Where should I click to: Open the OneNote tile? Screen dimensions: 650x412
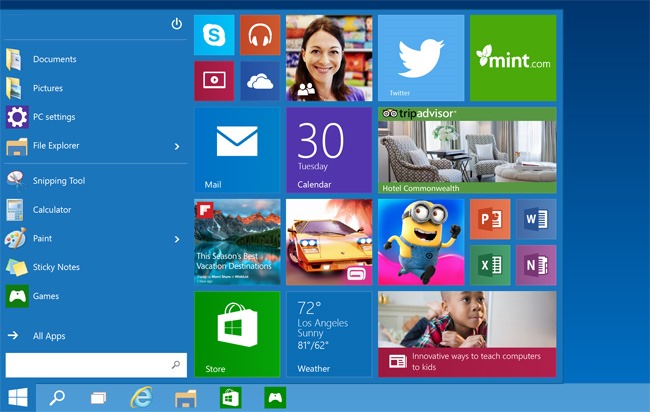click(536, 265)
